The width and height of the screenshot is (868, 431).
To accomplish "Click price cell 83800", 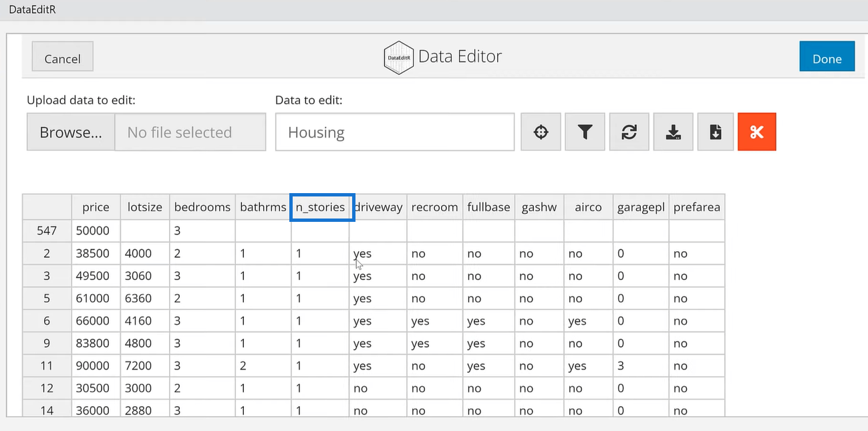I will pos(96,343).
